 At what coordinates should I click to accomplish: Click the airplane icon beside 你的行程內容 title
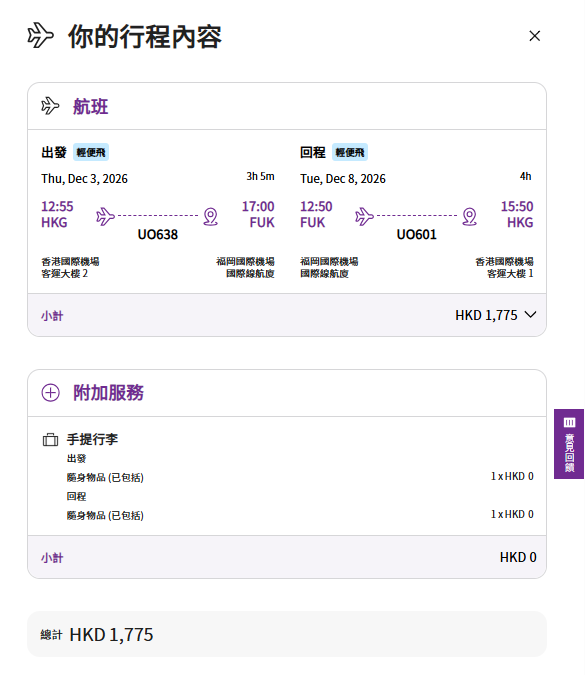click(x=40, y=35)
